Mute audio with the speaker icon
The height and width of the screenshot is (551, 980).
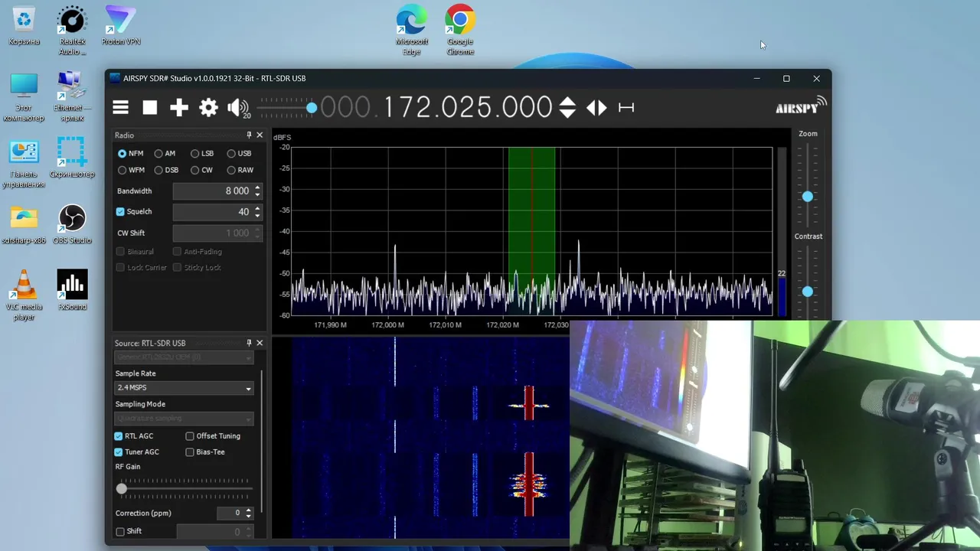(x=237, y=108)
